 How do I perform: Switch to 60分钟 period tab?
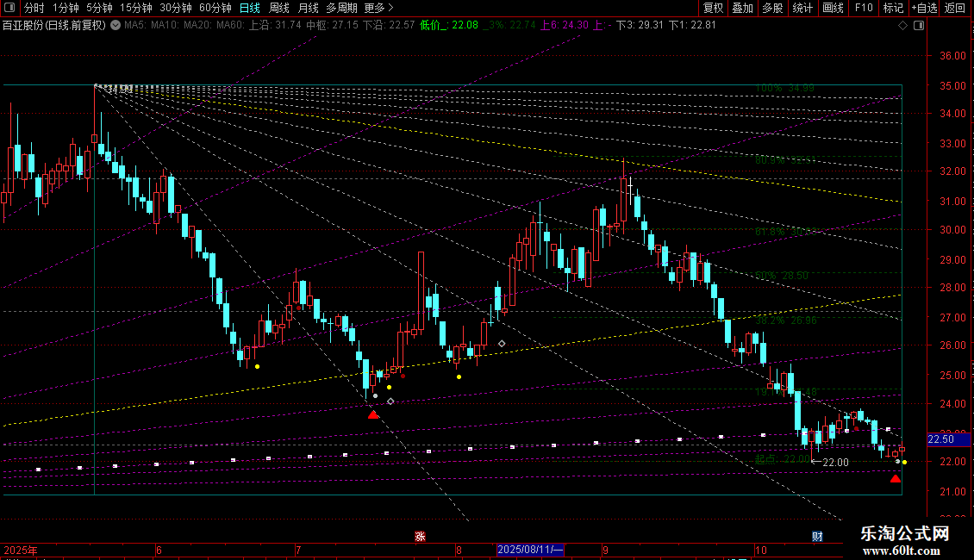(215, 8)
